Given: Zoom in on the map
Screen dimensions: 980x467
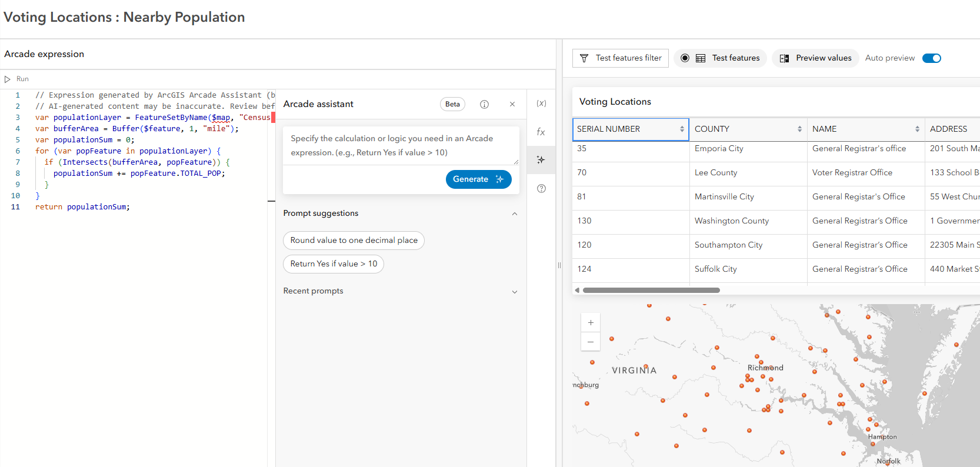Looking at the screenshot, I should [x=591, y=322].
